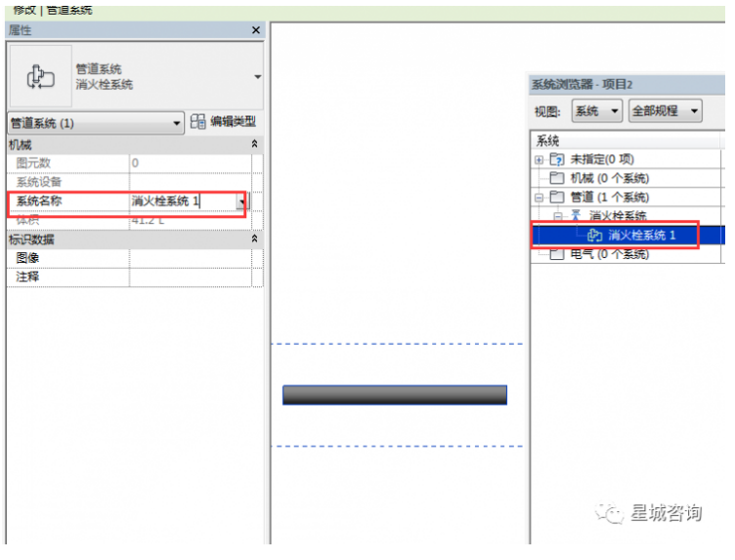Click the 系统名称 value field
The image size is (735, 560).
point(182,201)
